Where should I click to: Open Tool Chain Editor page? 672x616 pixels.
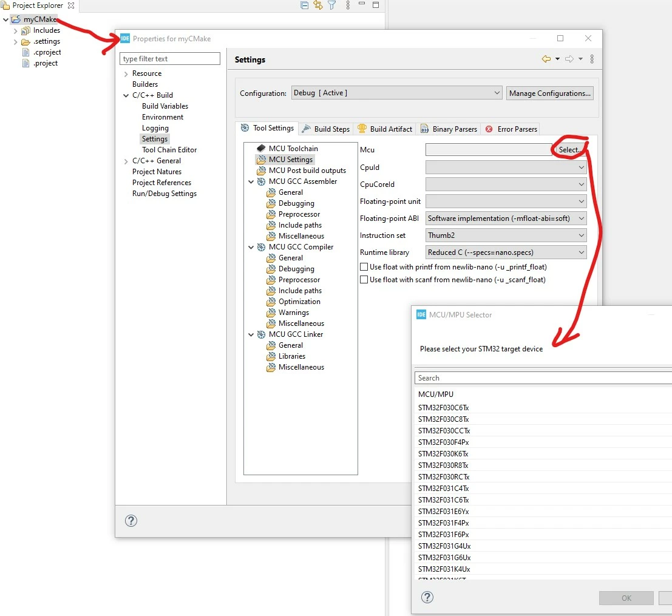click(x=169, y=150)
